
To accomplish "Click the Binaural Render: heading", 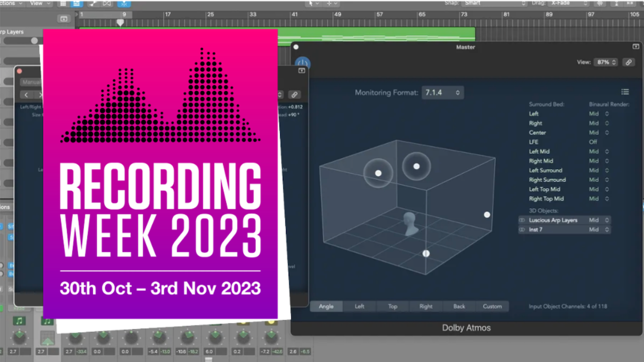I will [609, 104].
